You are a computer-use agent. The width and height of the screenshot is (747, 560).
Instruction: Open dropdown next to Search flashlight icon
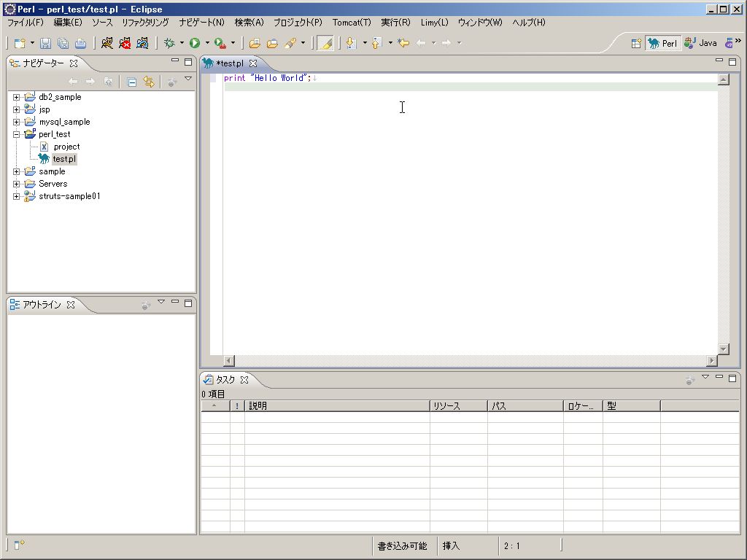(303, 43)
